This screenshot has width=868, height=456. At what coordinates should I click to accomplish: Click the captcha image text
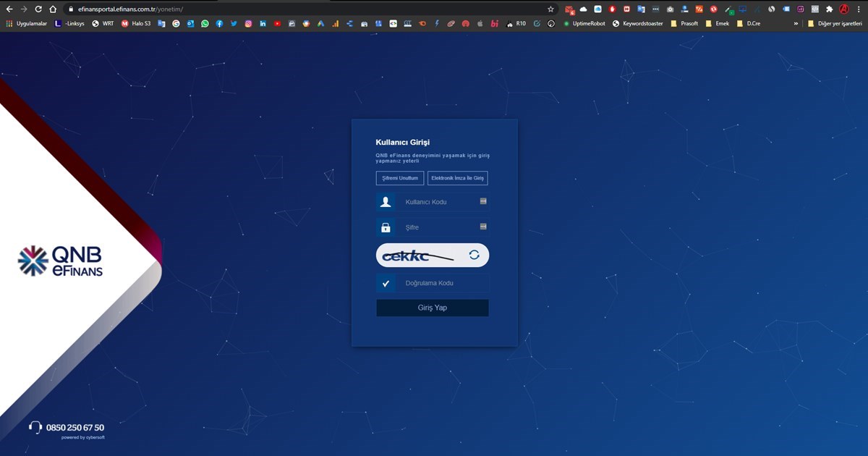[x=418, y=256]
